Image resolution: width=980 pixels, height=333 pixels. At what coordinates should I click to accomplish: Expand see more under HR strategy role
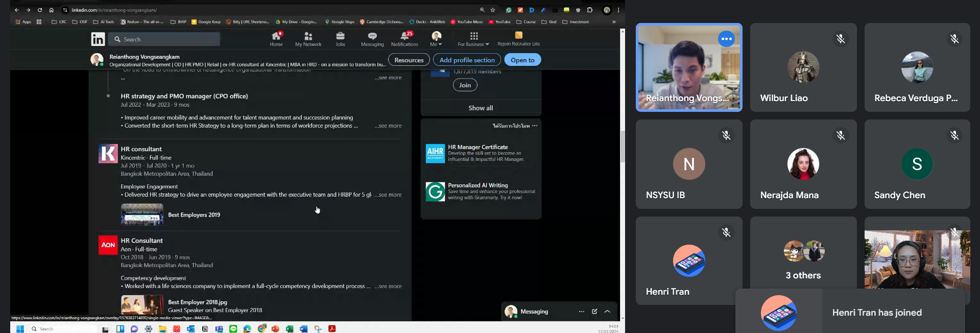coord(389,126)
